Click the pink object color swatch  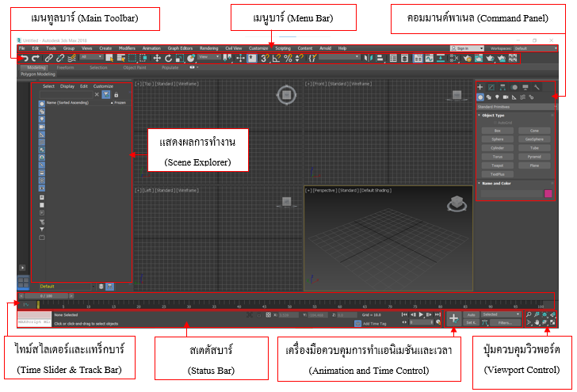coord(548,194)
